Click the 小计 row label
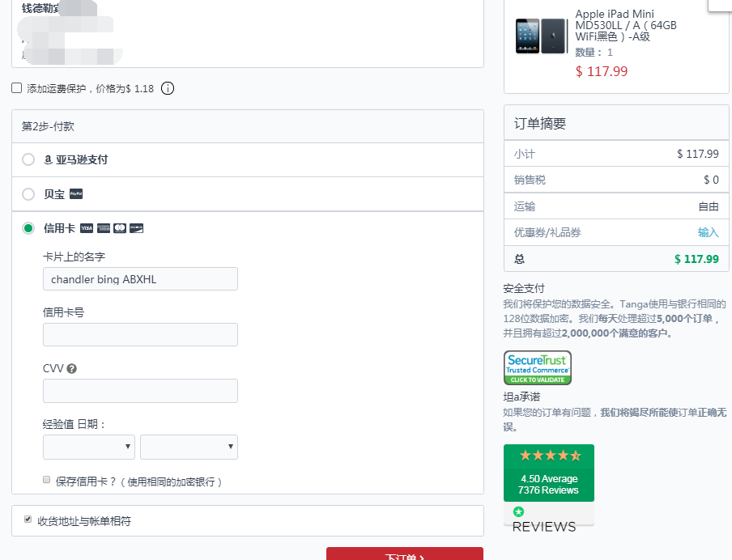Viewport: 732px width, 560px height. (525, 154)
